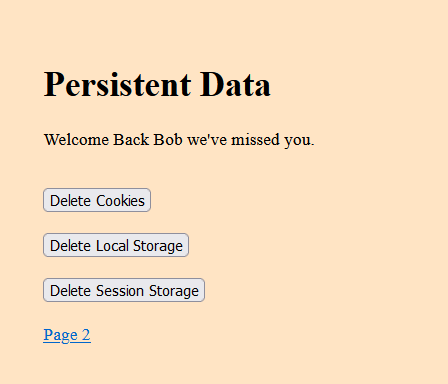Image resolution: width=448 pixels, height=384 pixels.
Task: Click the final word you in greeting
Action: click(x=297, y=140)
